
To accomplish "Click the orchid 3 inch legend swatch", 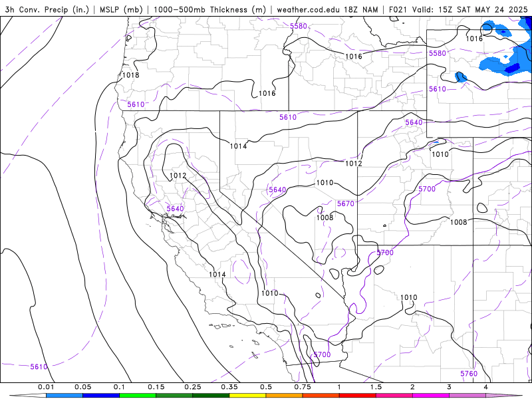I will pyautogui.click(x=467, y=396).
